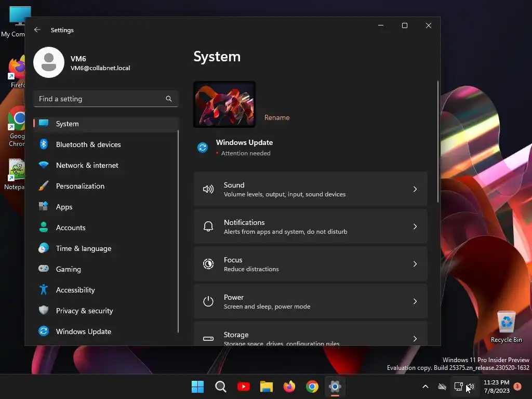Go to Network & internet section
The image size is (532, 399).
tap(105, 165)
